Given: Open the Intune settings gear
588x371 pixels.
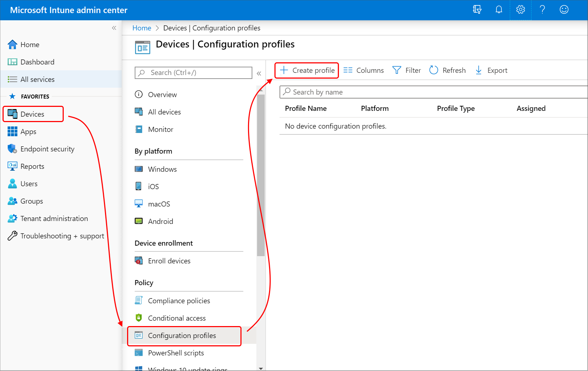Looking at the screenshot, I should point(520,10).
